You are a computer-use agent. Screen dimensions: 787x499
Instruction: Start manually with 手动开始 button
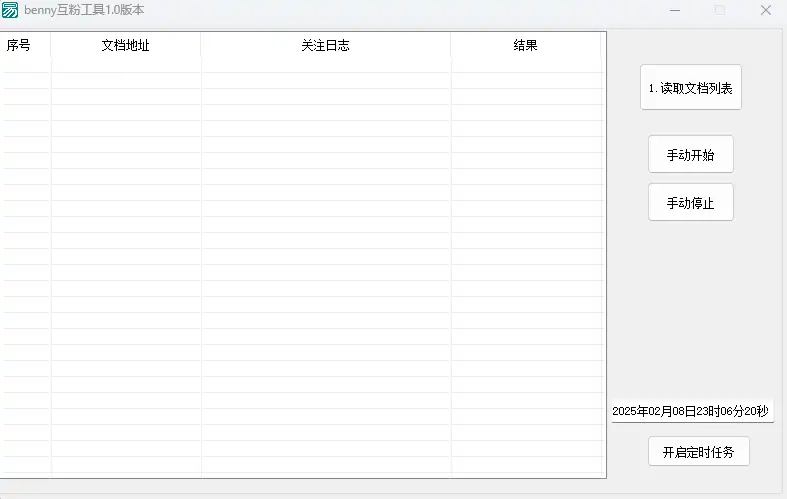(x=691, y=155)
